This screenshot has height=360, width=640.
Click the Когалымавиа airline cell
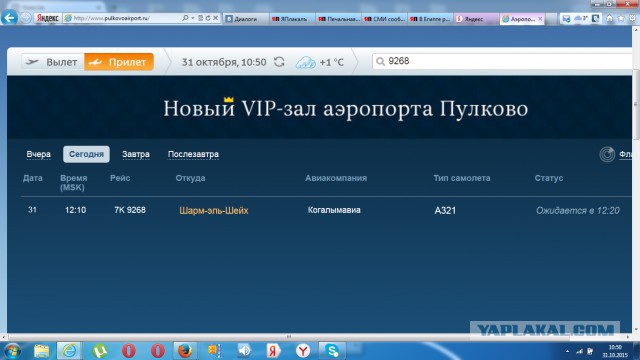pos(334,210)
